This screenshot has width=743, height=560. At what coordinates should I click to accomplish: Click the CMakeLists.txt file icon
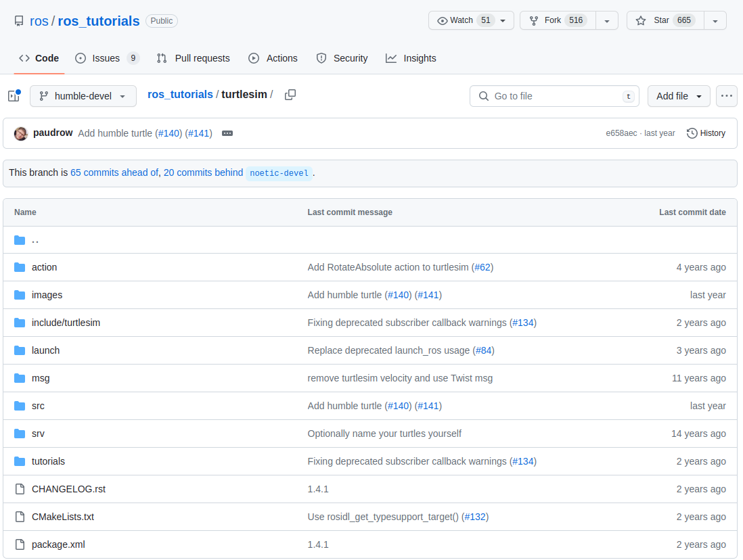(20, 517)
